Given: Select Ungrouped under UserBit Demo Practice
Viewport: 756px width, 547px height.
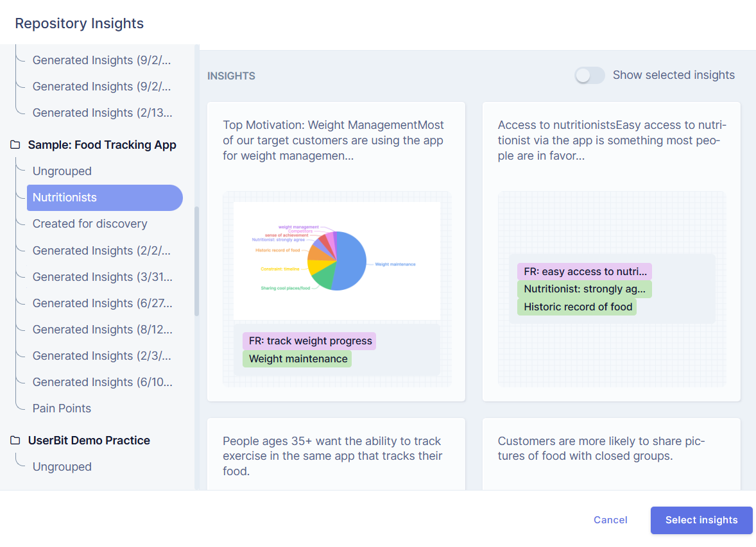Looking at the screenshot, I should point(61,467).
